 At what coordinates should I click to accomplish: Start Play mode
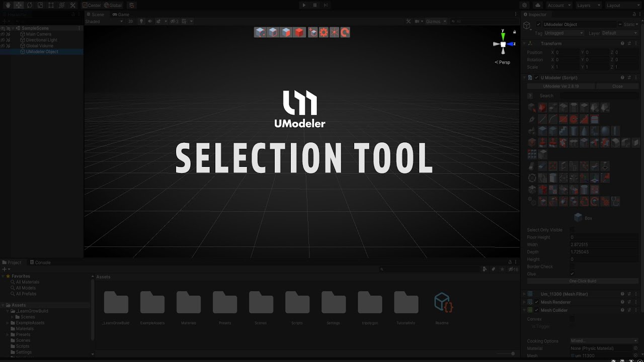click(x=303, y=5)
